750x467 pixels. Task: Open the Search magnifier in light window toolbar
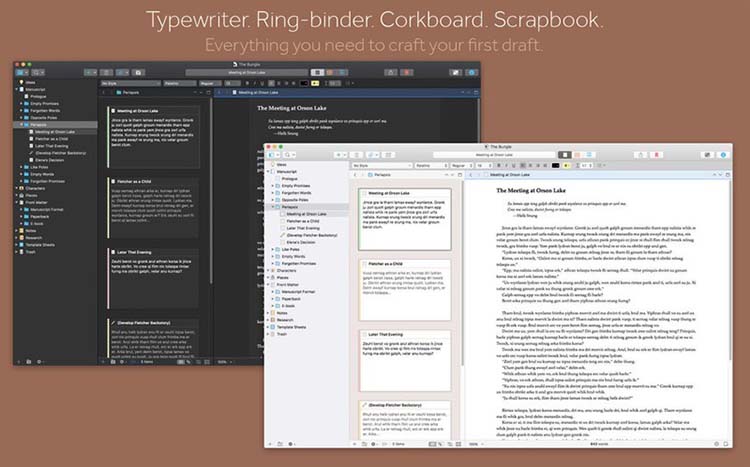coord(289,155)
